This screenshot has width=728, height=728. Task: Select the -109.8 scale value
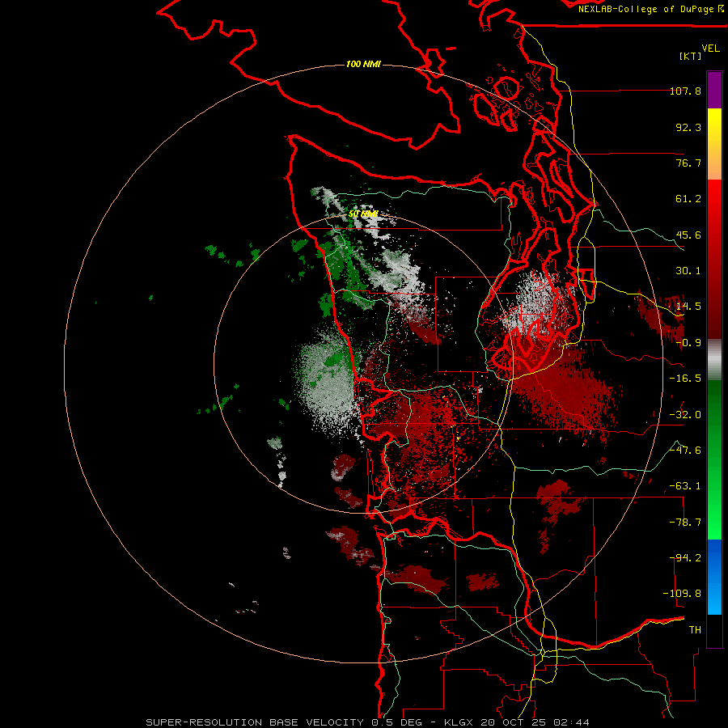click(682, 594)
